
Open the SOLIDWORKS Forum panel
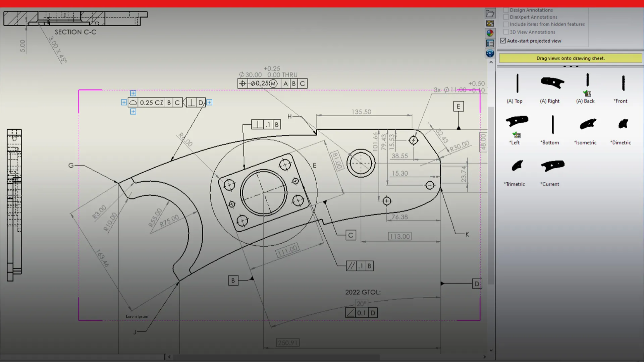[x=490, y=53]
